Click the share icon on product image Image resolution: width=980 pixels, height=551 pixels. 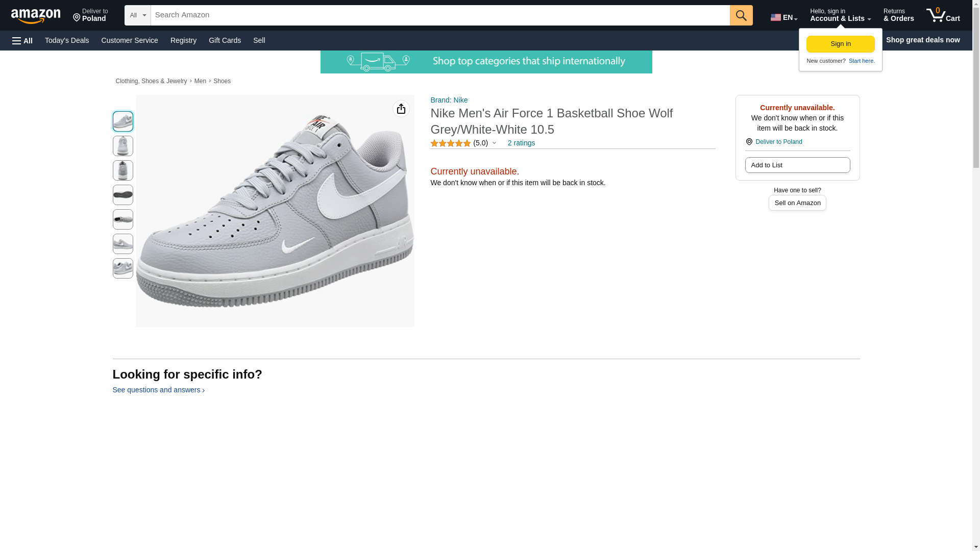pos(401,109)
